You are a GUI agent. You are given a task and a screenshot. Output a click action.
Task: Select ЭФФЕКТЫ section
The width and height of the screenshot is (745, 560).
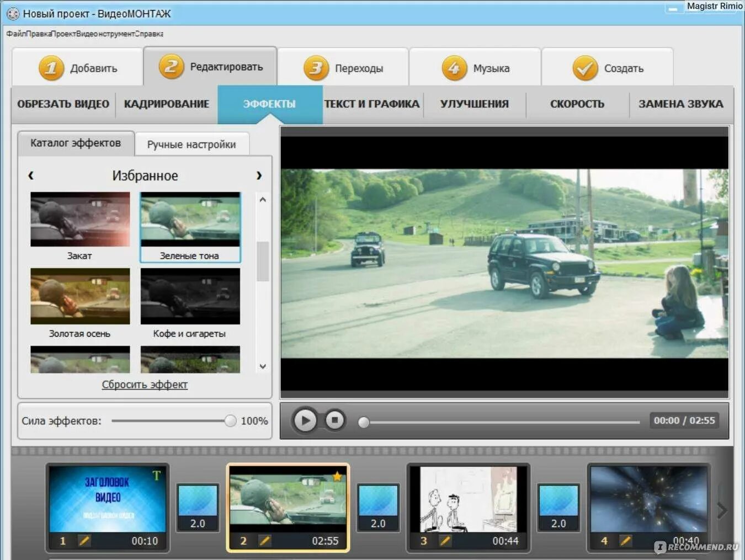click(270, 104)
